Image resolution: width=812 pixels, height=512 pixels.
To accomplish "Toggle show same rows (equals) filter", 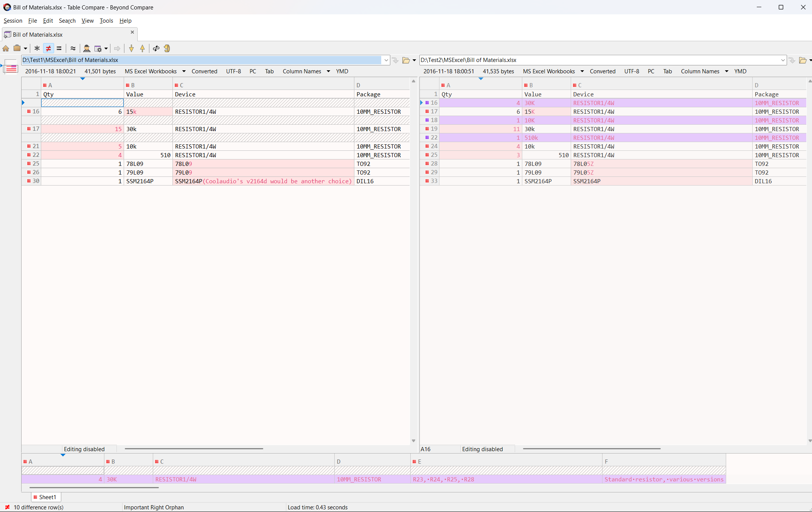I will 59,48.
